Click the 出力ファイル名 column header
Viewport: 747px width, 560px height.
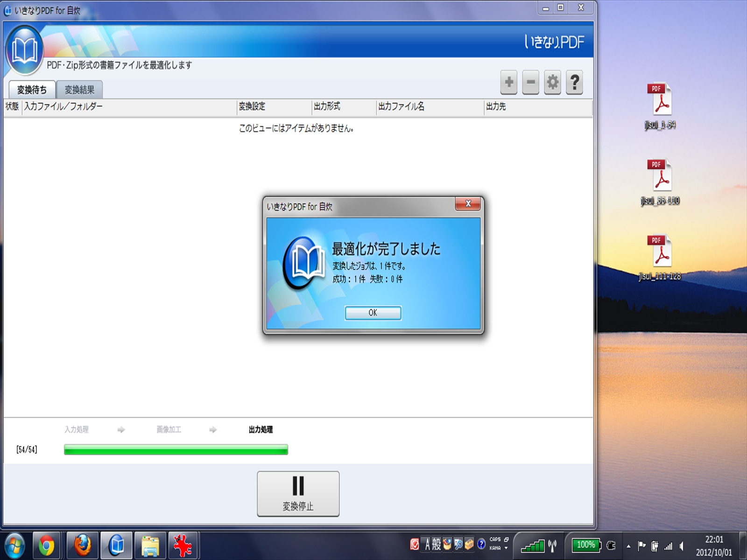tap(430, 106)
